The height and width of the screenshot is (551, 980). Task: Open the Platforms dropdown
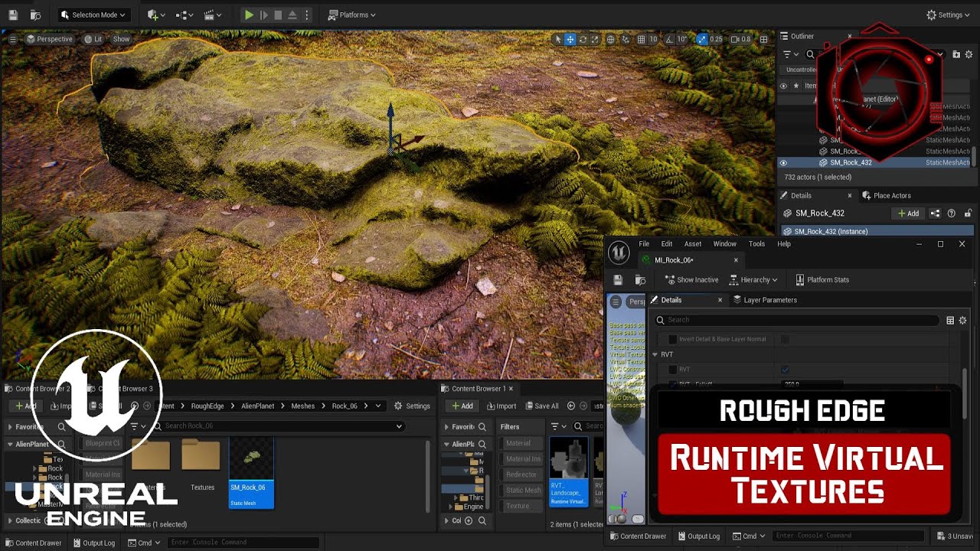pyautogui.click(x=352, y=15)
